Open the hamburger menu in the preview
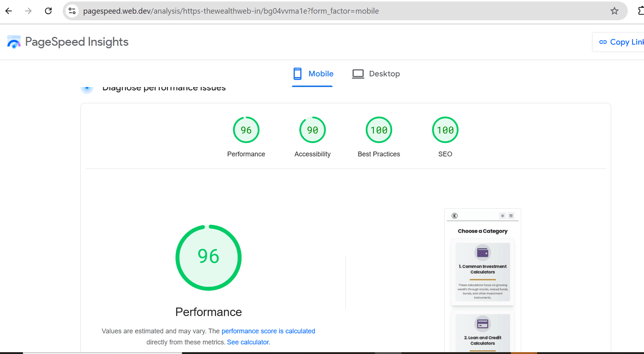Image resolution: width=644 pixels, height=354 pixels. tap(511, 216)
